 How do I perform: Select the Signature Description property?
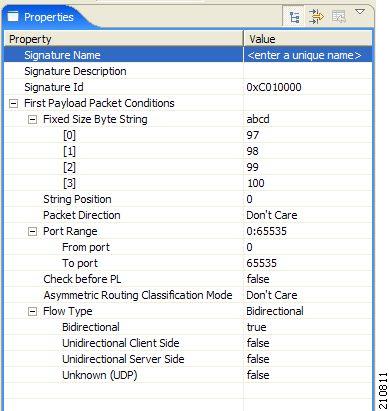tap(75, 71)
